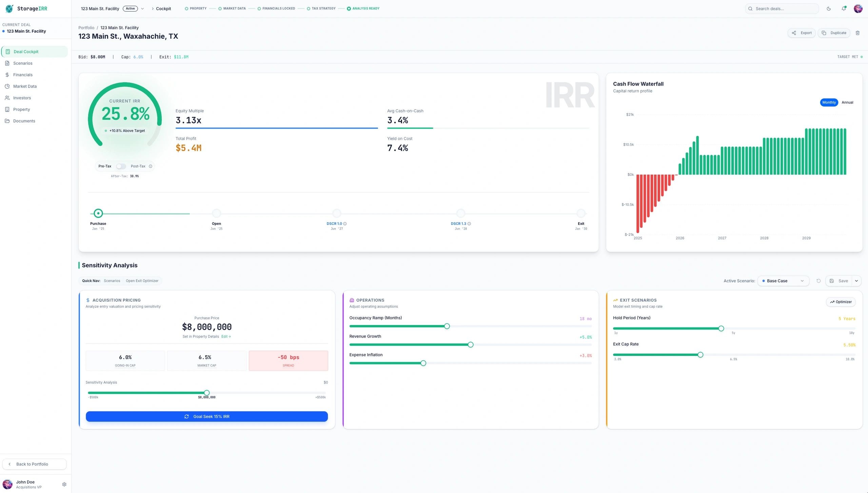Click the delete deal trash icon

point(857,33)
